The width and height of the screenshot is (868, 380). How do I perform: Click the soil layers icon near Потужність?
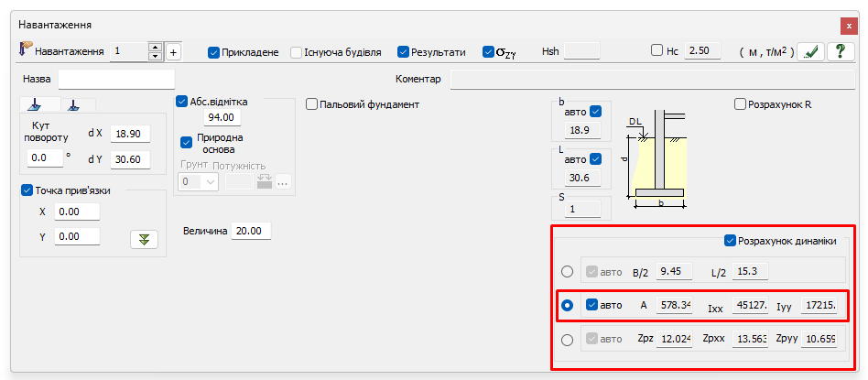tap(265, 181)
